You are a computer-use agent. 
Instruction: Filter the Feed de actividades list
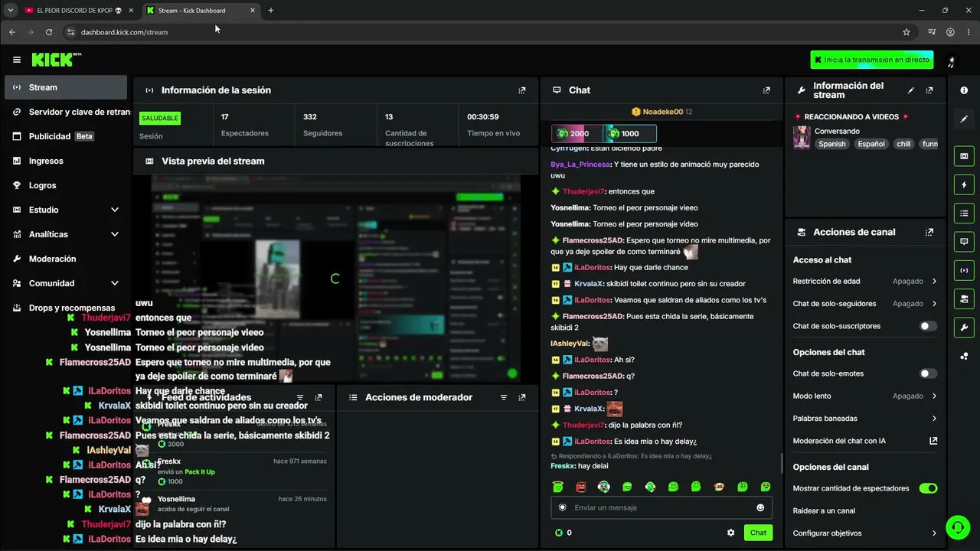300,398
